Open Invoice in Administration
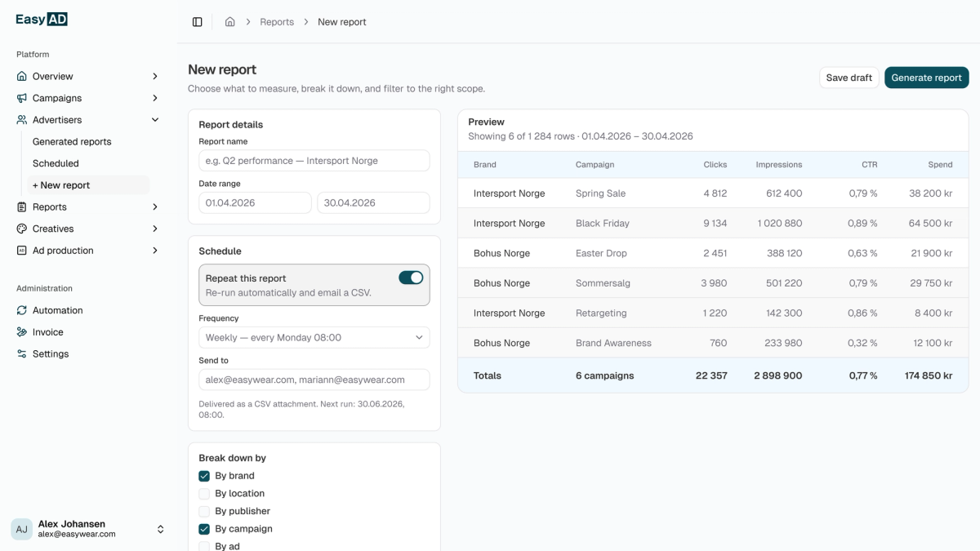The image size is (980, 551). (47, 332)
